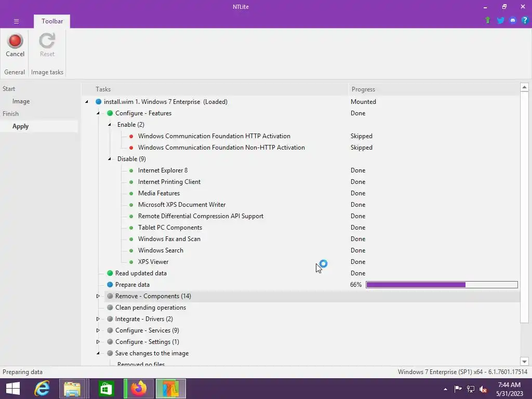The width and height of the screenshot is (532, 399).
Task: Click the Tasks column header
Action: pos(215,89)
